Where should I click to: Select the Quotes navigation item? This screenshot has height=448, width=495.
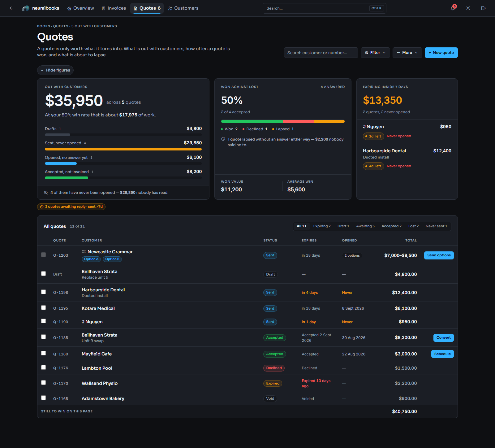(147, 8)
